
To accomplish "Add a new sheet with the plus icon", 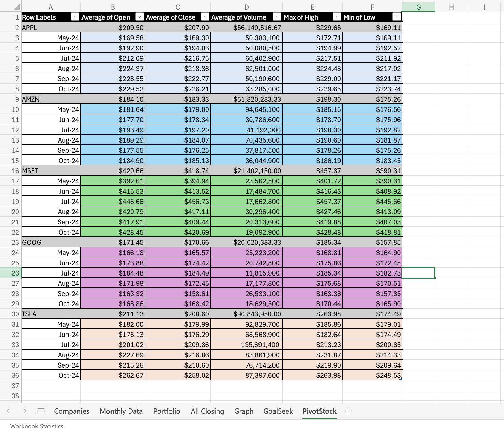I will (349, 411).
